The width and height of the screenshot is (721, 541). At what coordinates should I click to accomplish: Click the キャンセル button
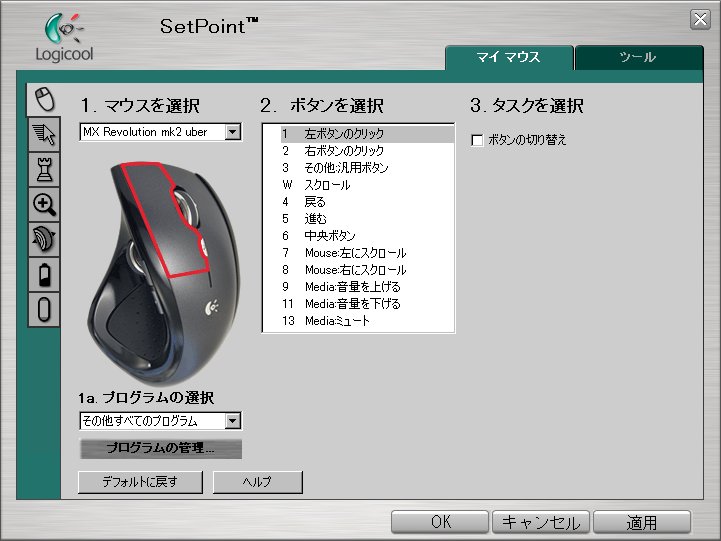coord(541,522)
